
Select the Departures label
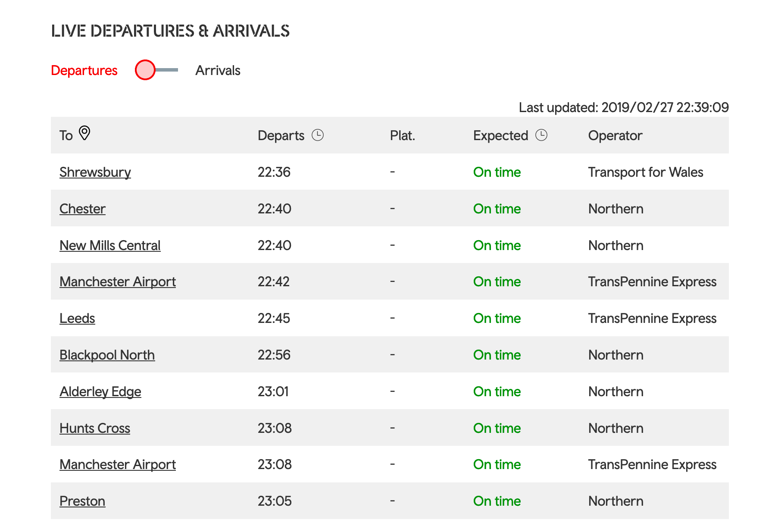[84, 70]
